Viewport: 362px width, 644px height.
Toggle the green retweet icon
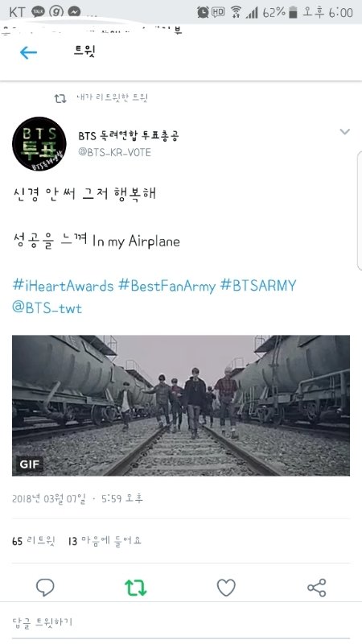135,588
